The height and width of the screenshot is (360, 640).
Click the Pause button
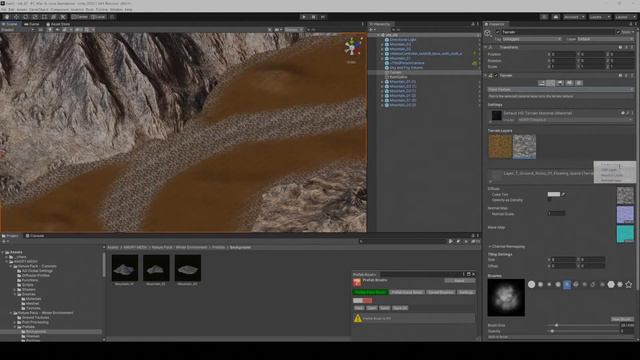[313, 17]
